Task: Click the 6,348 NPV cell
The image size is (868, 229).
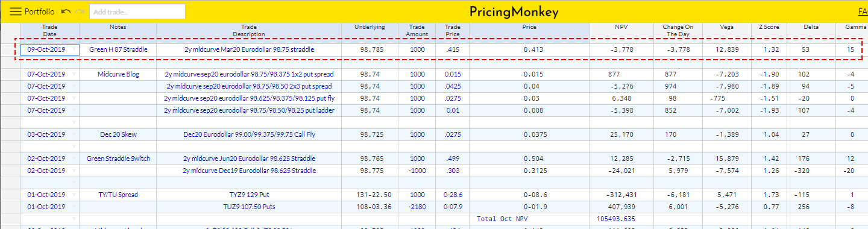Action: click(621, 98)
